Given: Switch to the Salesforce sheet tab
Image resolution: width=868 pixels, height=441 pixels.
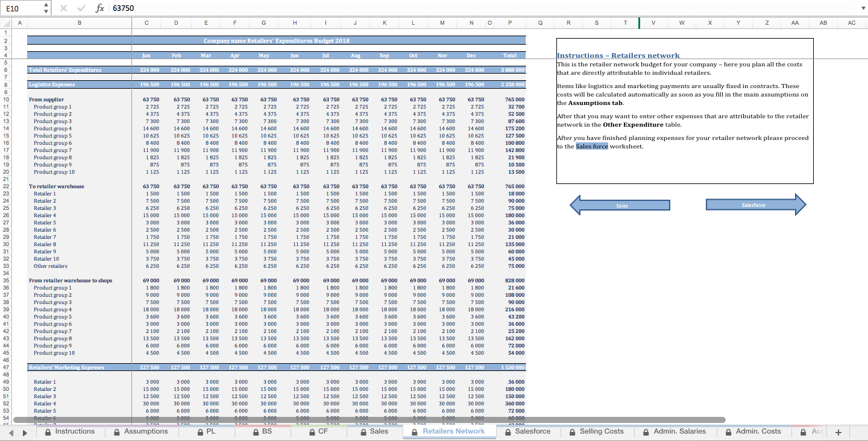Looking at the screenshot, I should coord(528,431).
